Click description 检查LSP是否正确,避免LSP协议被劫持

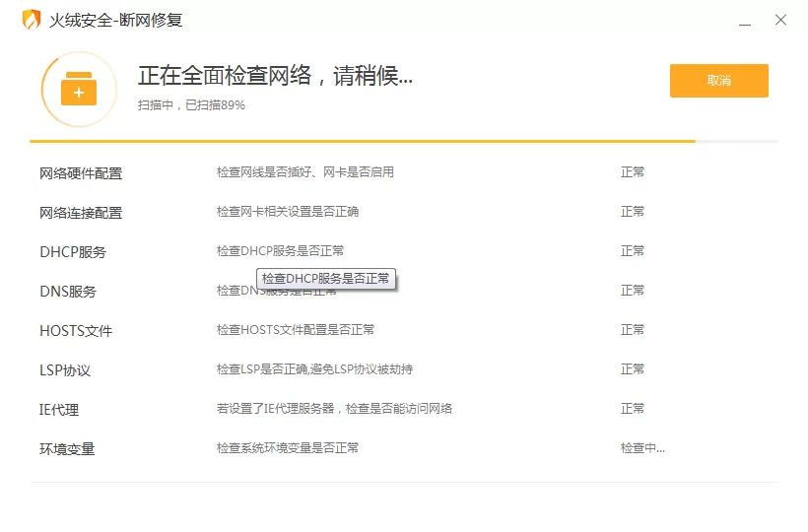tap(314, 369)
